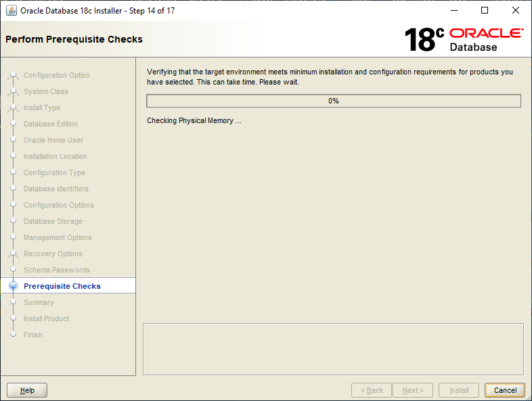Screen dimensions: 532x401
Task: Click the Configuration Option step node icon
Action: pyautogui.click(x=14, y=75)
